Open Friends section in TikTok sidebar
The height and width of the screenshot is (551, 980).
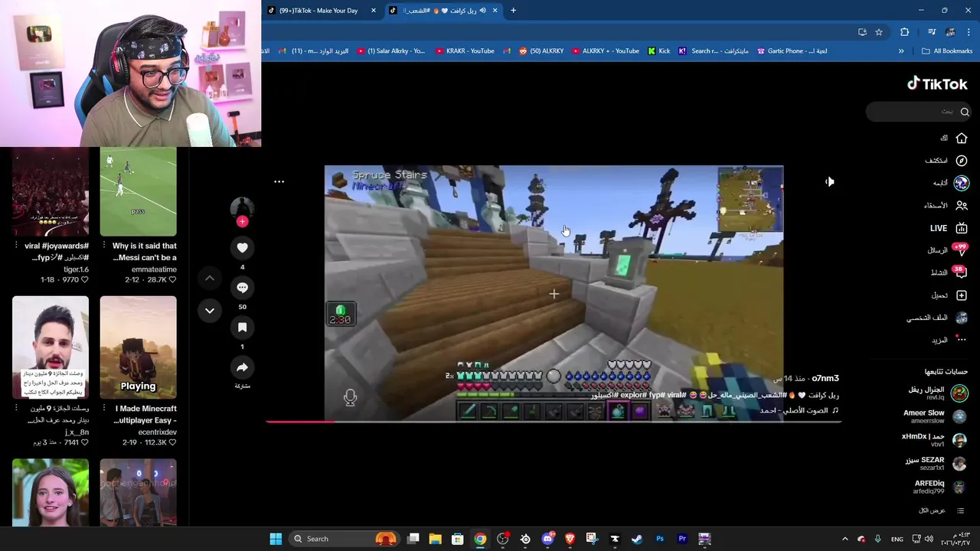coord(962,205)
